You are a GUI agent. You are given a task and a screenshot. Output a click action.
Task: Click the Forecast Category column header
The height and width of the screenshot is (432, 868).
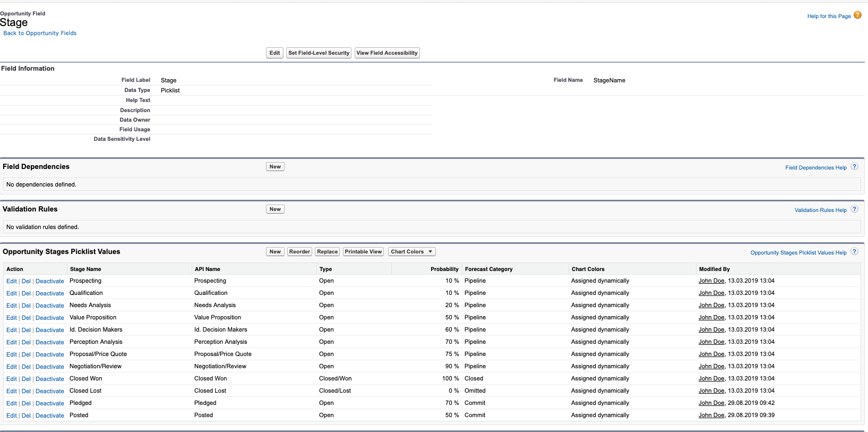(489, 269)
